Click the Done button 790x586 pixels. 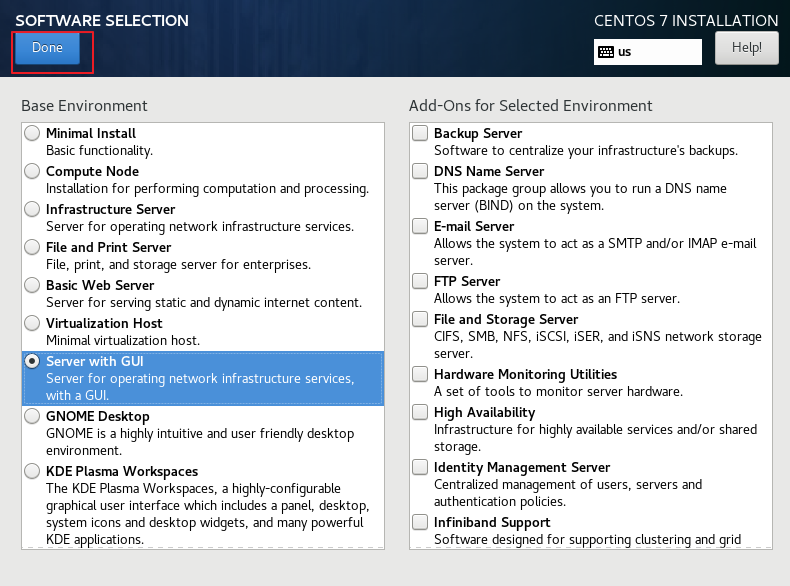(x=47, y=48)
